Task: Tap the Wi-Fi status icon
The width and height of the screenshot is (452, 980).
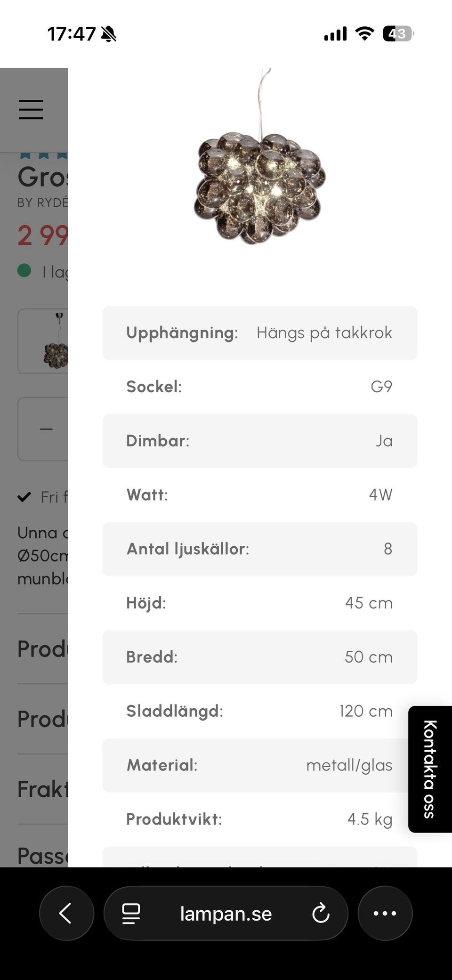Action: tap(364, 33)
